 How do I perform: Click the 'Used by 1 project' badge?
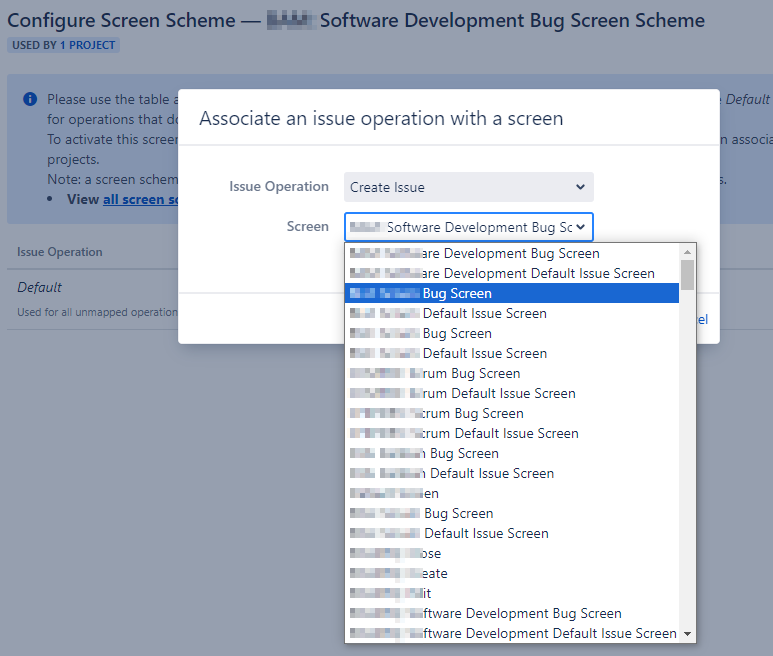click(63, 45)
